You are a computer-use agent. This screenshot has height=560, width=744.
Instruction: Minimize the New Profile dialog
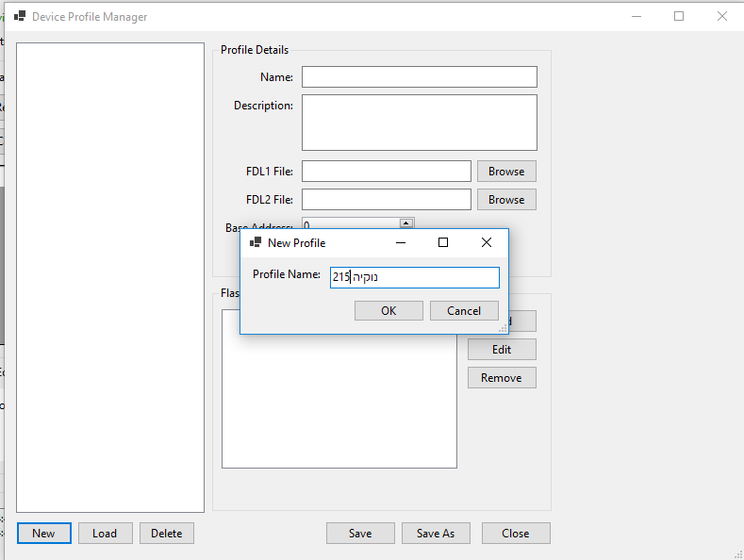pos(400,242)
